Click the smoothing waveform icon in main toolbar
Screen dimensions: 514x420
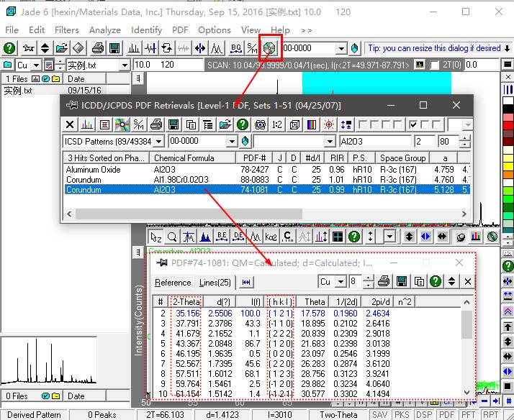click(184, 48)
